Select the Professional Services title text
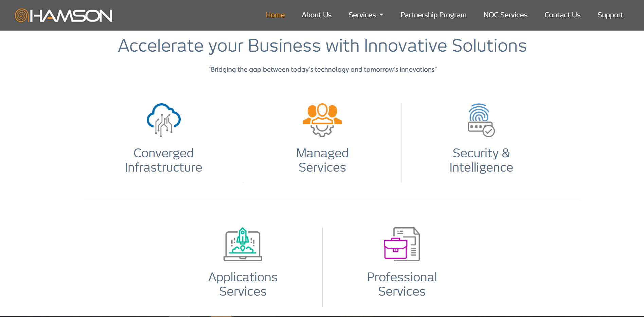Image resolution: width=644 pixels, height=317 pixels. [402, 284]
